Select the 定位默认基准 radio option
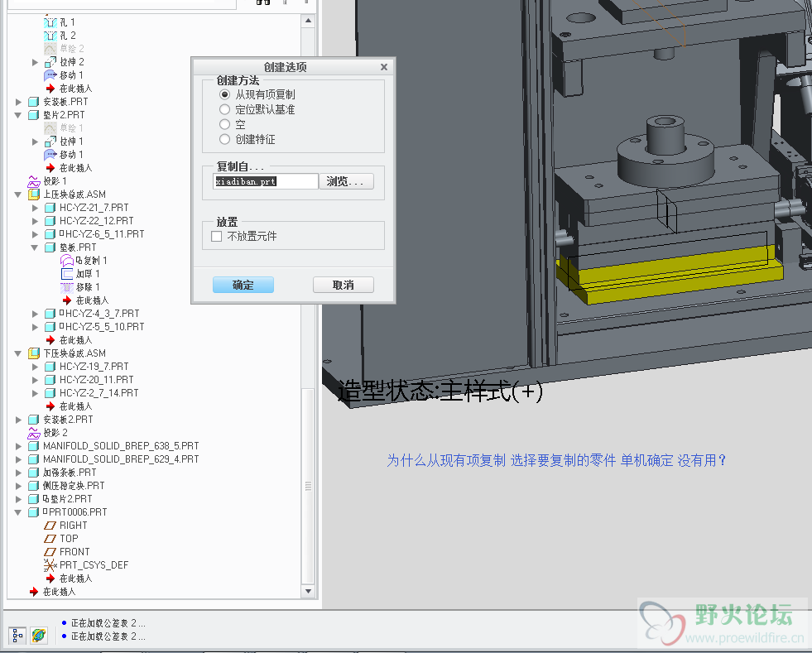The height and width of the screenshot is (653, 812). (x=224, y=110)
